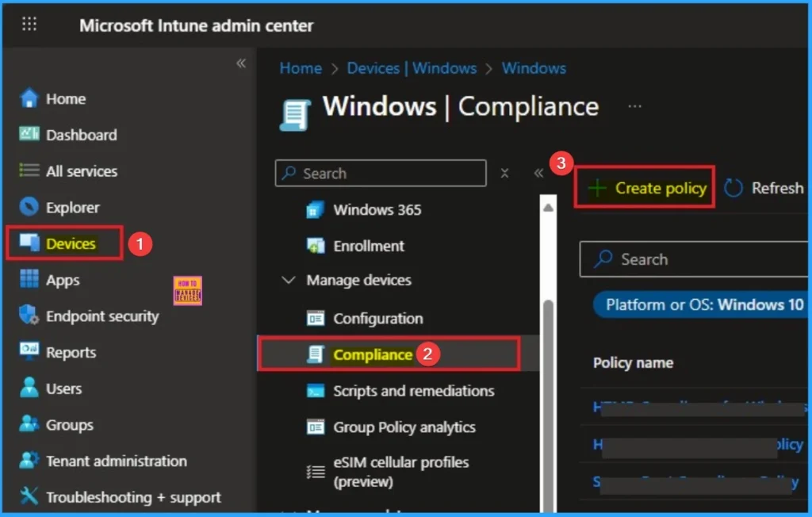The image size is (812, 517).
Task: Click the Reports icon in sidebar
Action: pyautogui.click(x=29, y=350)
